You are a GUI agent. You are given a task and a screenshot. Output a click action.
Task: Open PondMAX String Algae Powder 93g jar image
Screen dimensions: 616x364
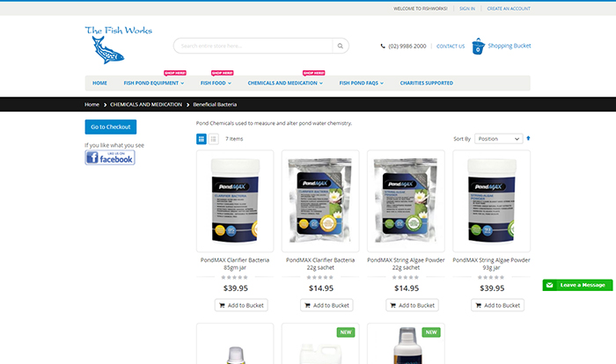tap(491, 201)
